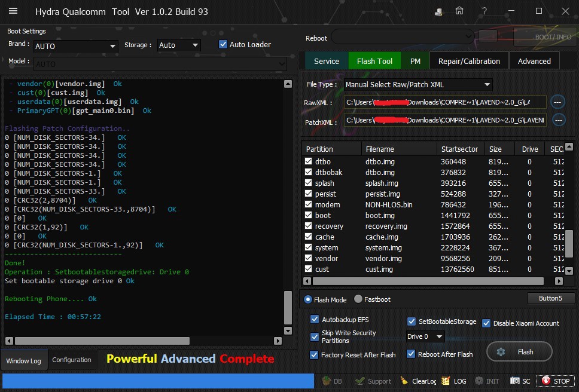Screen dimensions: 579x392
Task: Toggle Reboot After Flash checkbox
Action: pyautogui.click(x=411, y=354)
